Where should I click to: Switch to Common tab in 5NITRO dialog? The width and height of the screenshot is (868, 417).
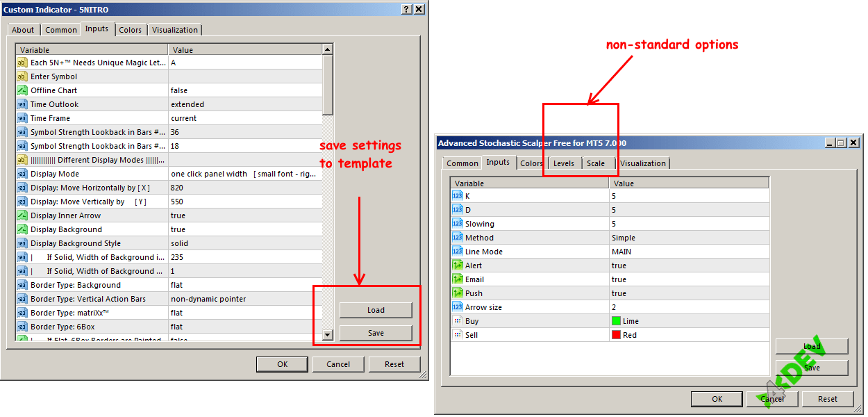tap(61, 30)
